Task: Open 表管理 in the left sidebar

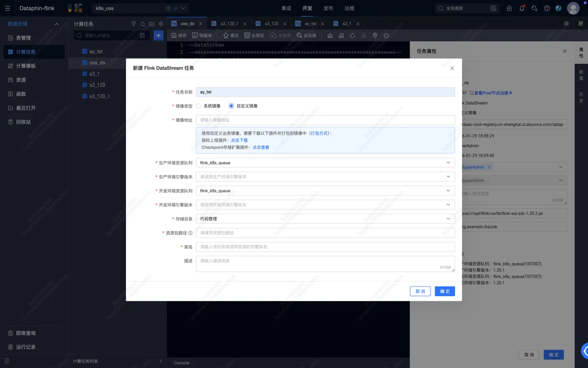Action: click(23, 38)
